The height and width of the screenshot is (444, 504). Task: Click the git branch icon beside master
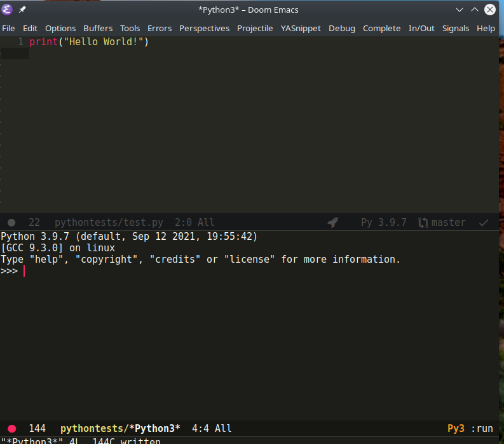pyautogui.click(x=423, y=223)
